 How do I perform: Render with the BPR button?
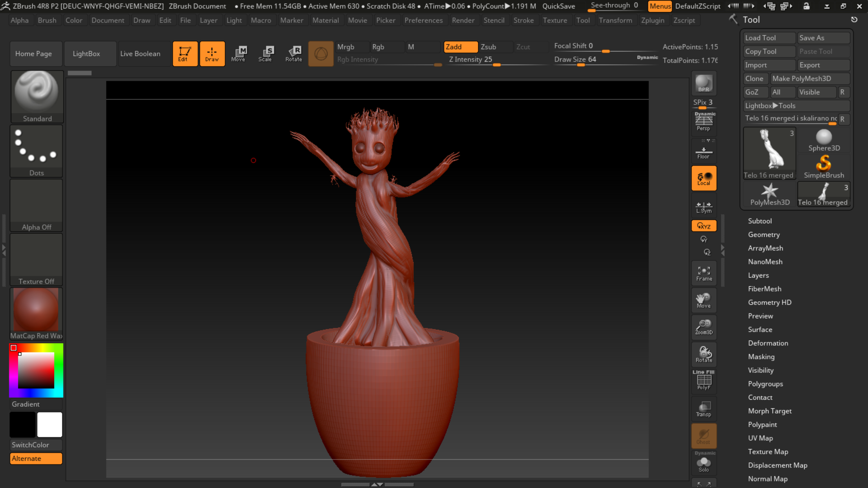(x=703, y=83)
